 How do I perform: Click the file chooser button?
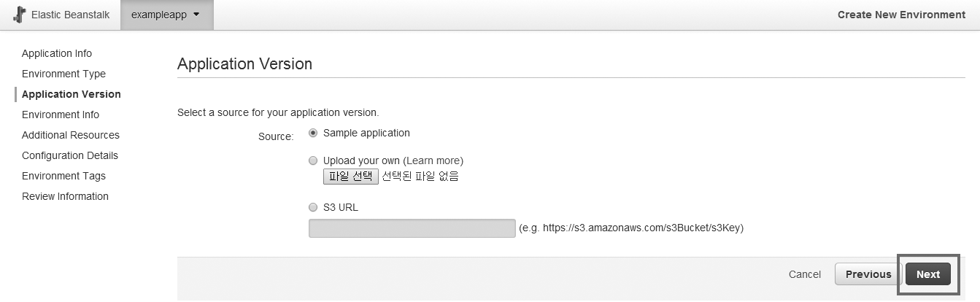click(351, 177)
